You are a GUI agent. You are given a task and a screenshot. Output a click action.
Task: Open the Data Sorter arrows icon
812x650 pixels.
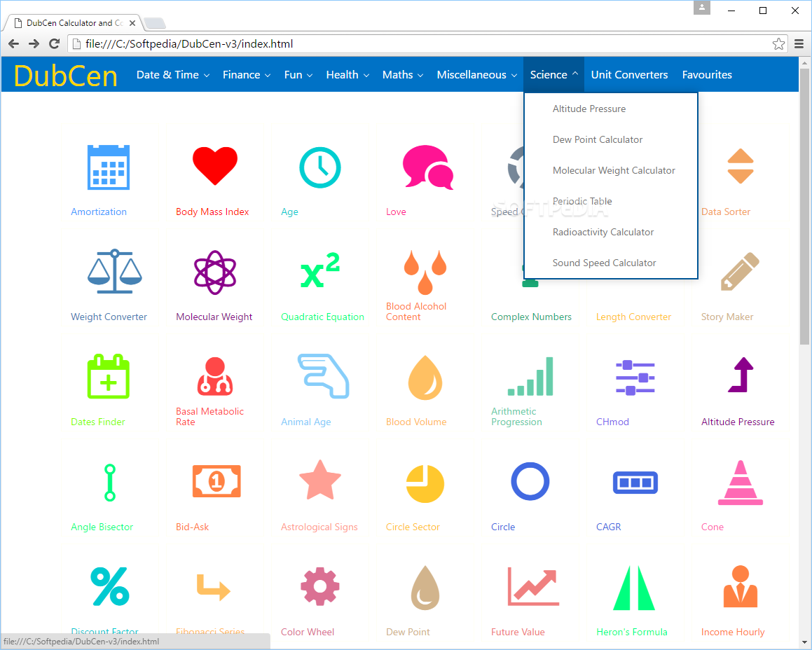[740, 166]
